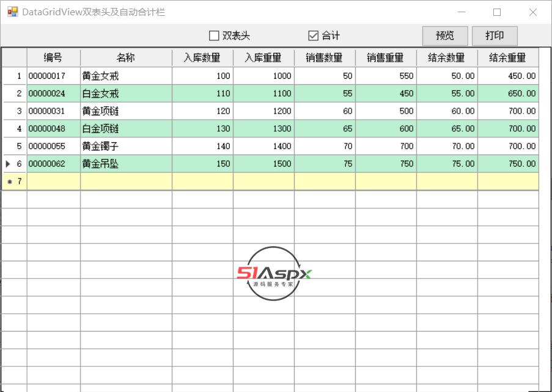Image resolution: width=552 pixels, height=392 pixels.
Task: Select the 黄金吊坠 name cell
Action: point(126,164)
